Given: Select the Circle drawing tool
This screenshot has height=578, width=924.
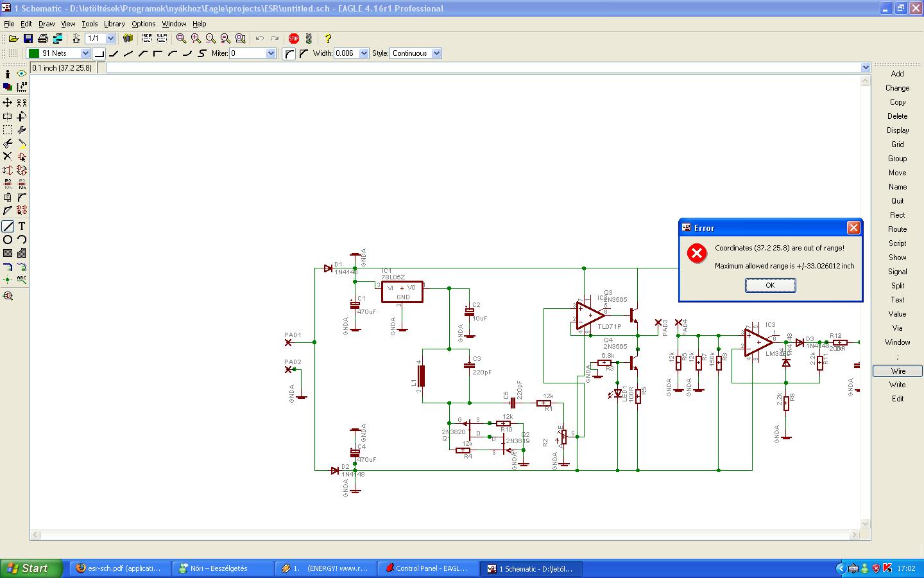Looking at the screenshot, I should click(8, 240).
